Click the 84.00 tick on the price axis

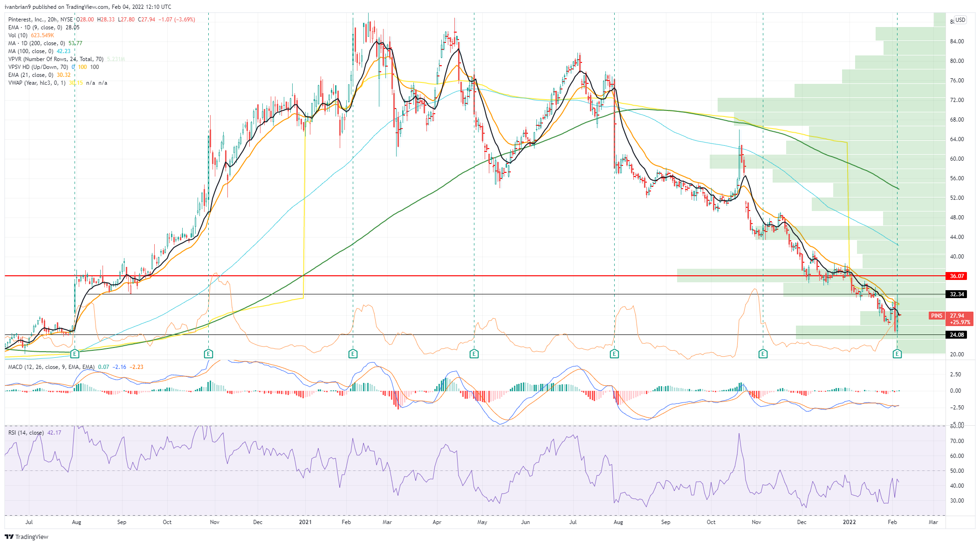tap(957, 41)
